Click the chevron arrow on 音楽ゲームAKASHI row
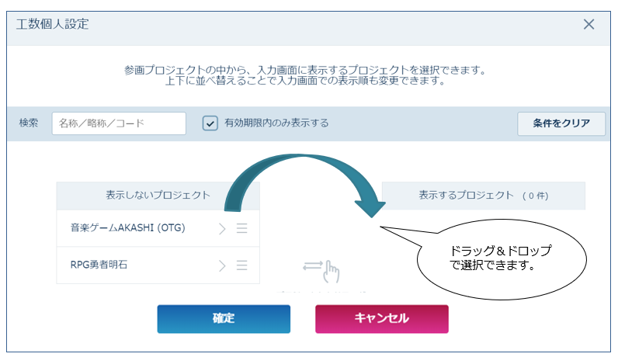This screenshot has width=618, height=364. pos(222,228)
